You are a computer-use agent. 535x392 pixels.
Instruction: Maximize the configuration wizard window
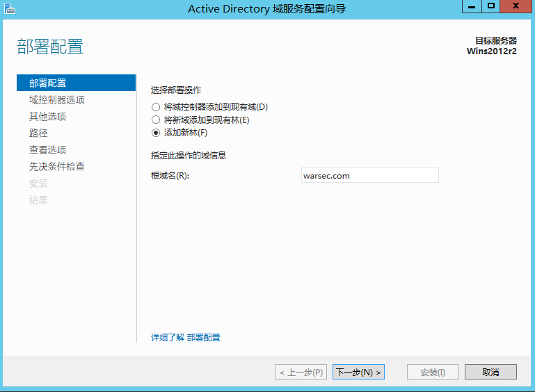click(x=491, y=6)
